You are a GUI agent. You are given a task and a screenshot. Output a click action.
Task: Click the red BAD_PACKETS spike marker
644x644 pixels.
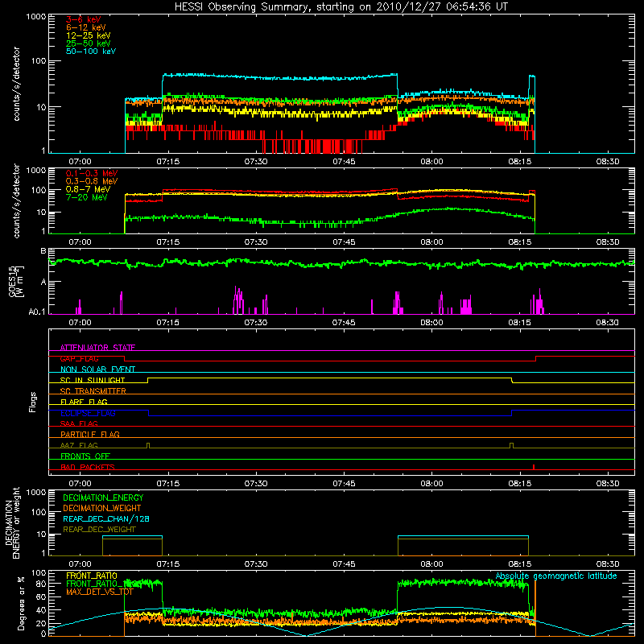533,467
